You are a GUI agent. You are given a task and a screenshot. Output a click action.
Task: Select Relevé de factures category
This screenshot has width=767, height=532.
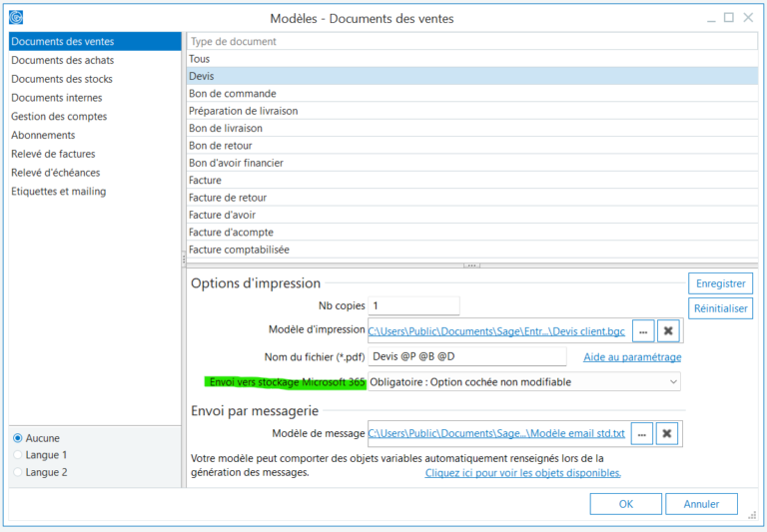click(53, 154)
